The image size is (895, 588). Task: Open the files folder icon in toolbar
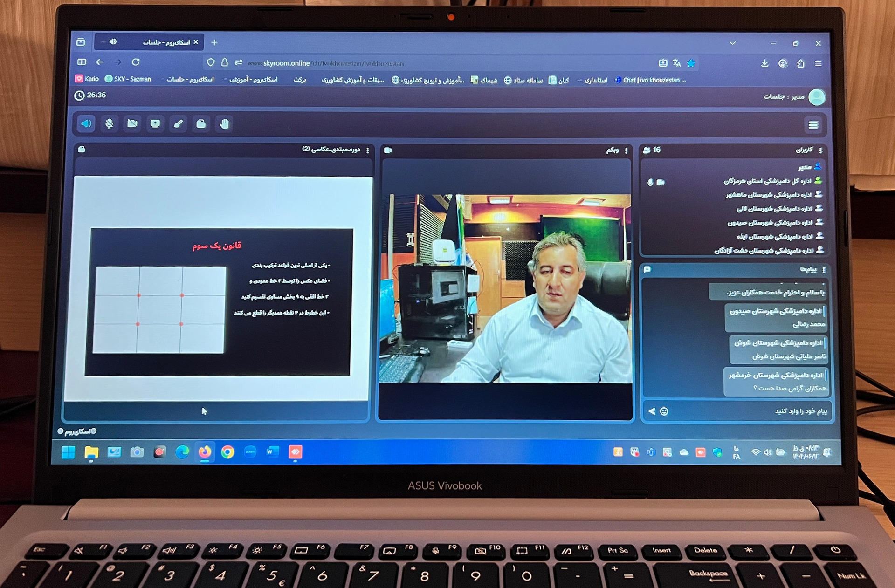click(x=201, y=124)
